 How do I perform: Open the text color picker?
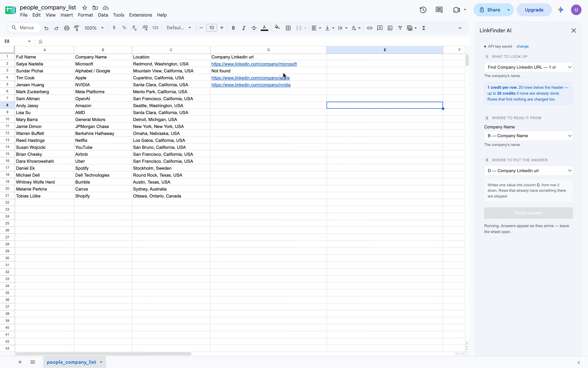pos(264,28)
